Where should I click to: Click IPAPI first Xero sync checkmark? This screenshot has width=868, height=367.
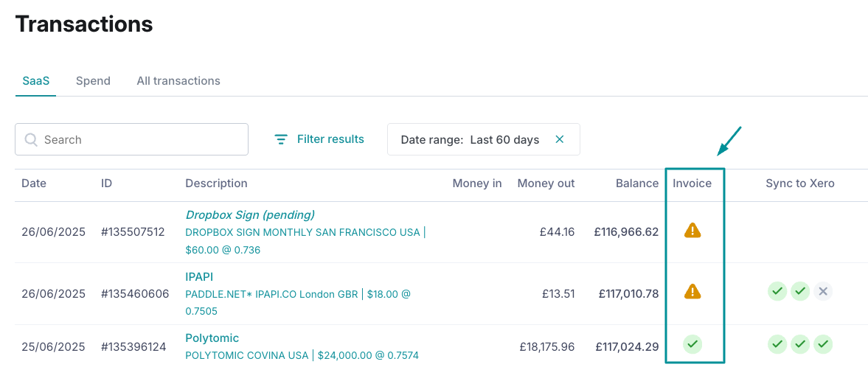tap(777, 291)
